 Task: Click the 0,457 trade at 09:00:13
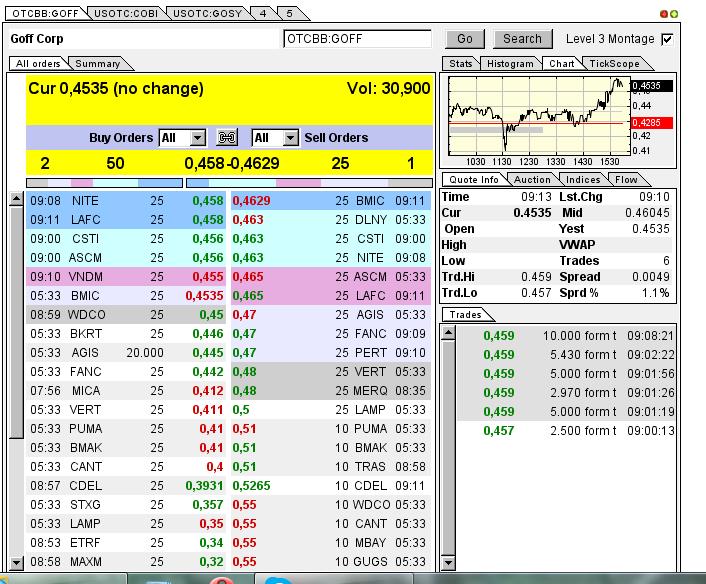tap(566, 430)
